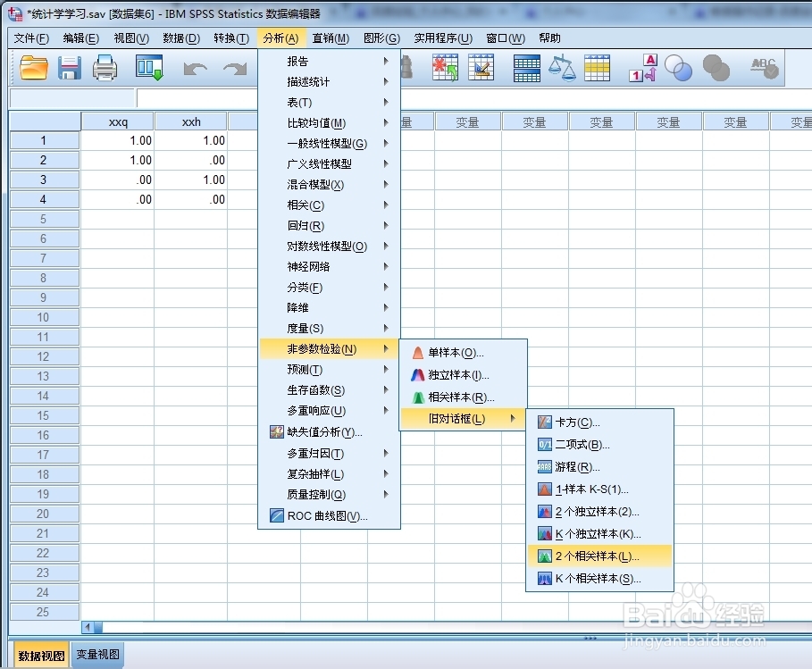Open the 编辑(E) menu
812x669 pixels.
[x=80, y=38]
